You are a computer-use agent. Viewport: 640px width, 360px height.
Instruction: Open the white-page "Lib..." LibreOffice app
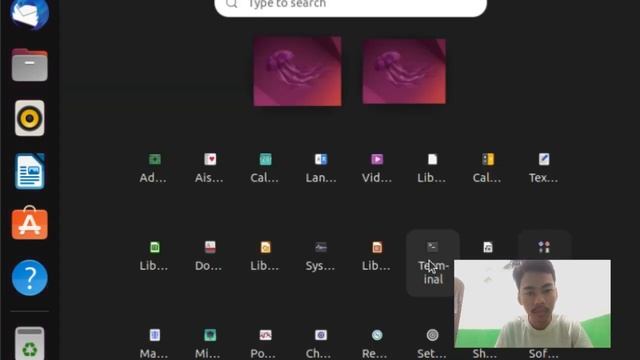click(x=432, y=168)
